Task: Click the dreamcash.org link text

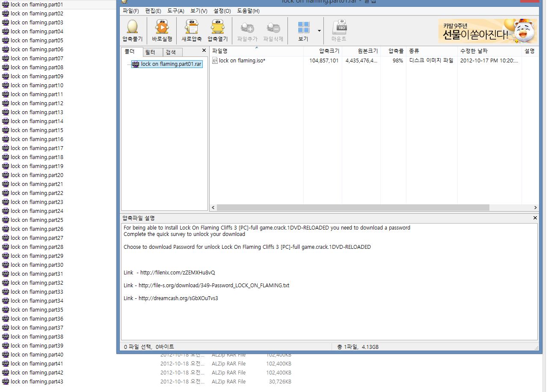Action: 178,298
